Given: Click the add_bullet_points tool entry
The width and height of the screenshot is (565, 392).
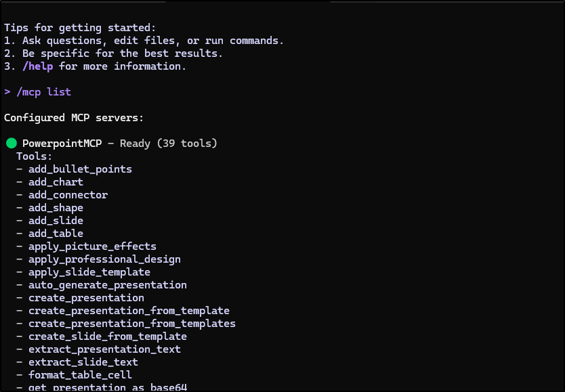Looking at the screenshot, I should [x=80, y=169].
